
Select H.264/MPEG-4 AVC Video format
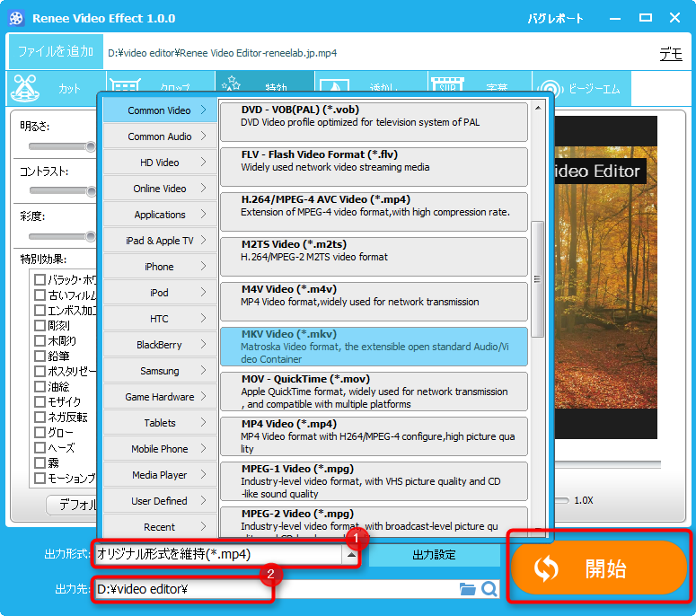tap(374, 211)
